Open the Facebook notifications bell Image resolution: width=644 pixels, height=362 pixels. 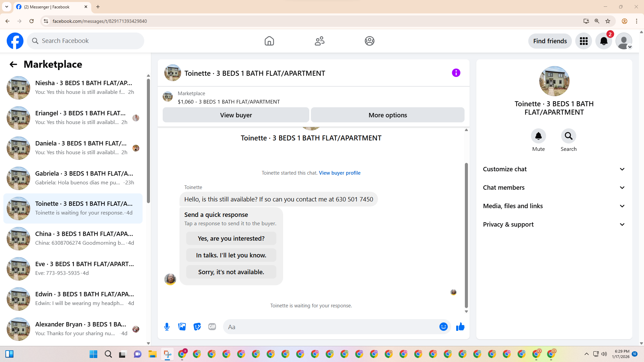[603, 41]
